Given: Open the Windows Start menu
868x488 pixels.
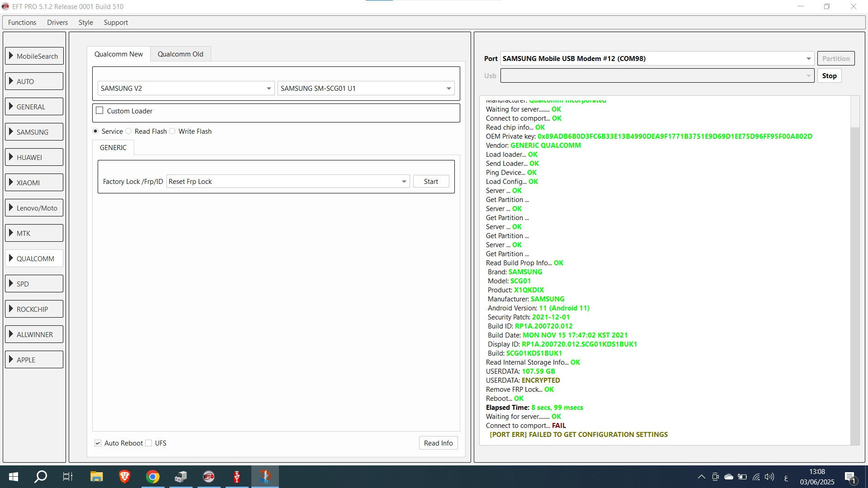Looking at the screenshot, I should tap(14, 477).
